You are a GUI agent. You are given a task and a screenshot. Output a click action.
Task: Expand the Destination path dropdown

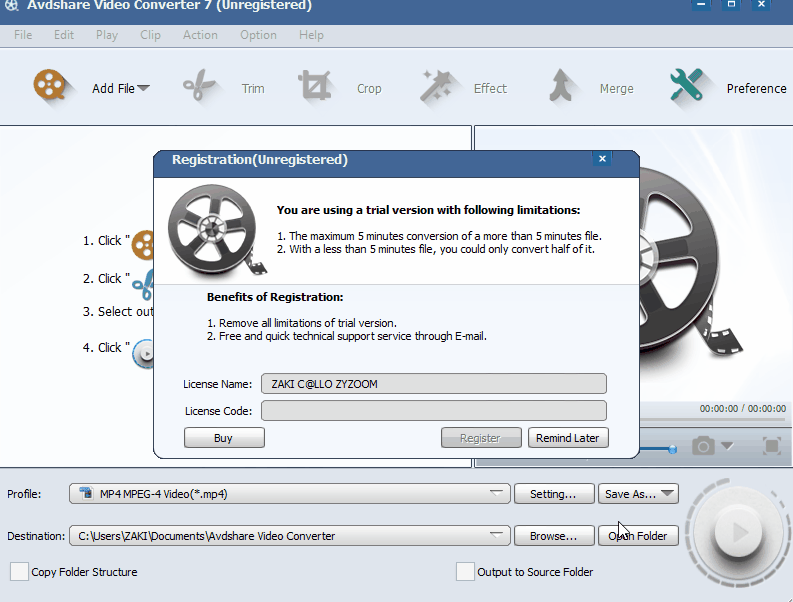tap(496, 535)
